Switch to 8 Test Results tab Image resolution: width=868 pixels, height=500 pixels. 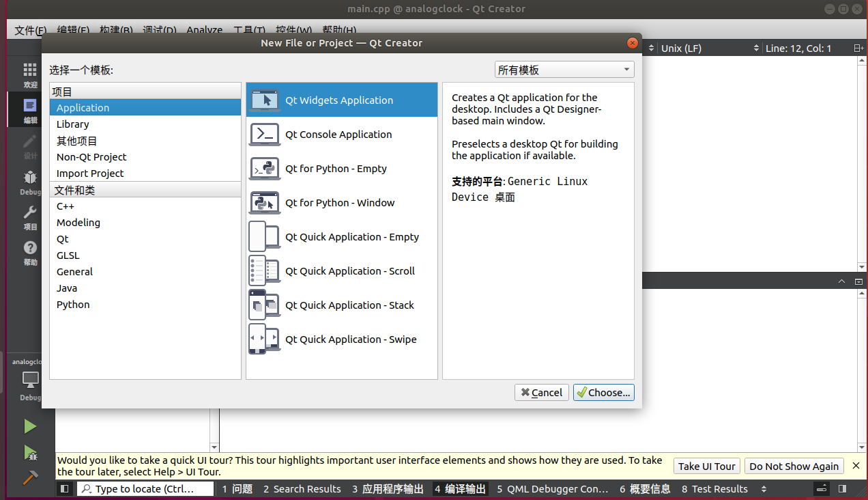click(x=714, y=489)
